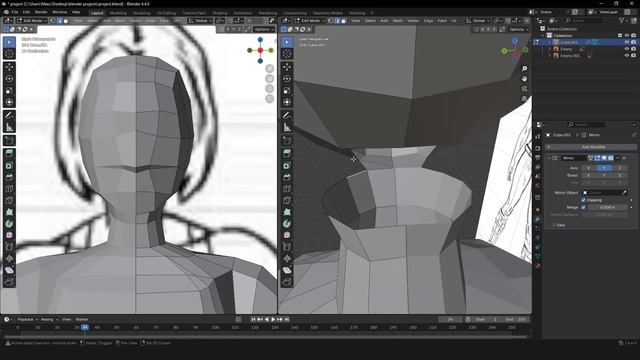Open the Options dropdown in left viewport
Screen dimensions: 640x360
pos(263,29)
